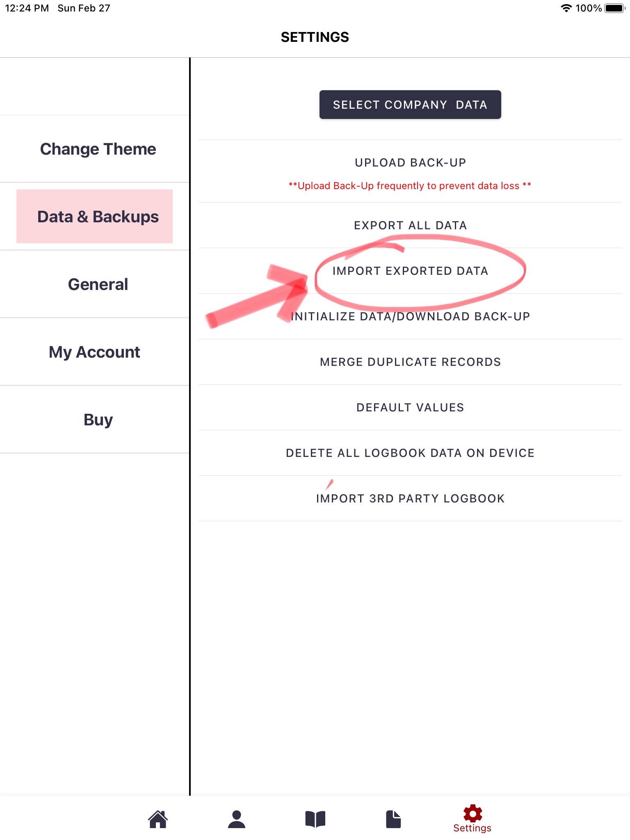Tap the battery indicator icon
630x840 pixels.
615,8
